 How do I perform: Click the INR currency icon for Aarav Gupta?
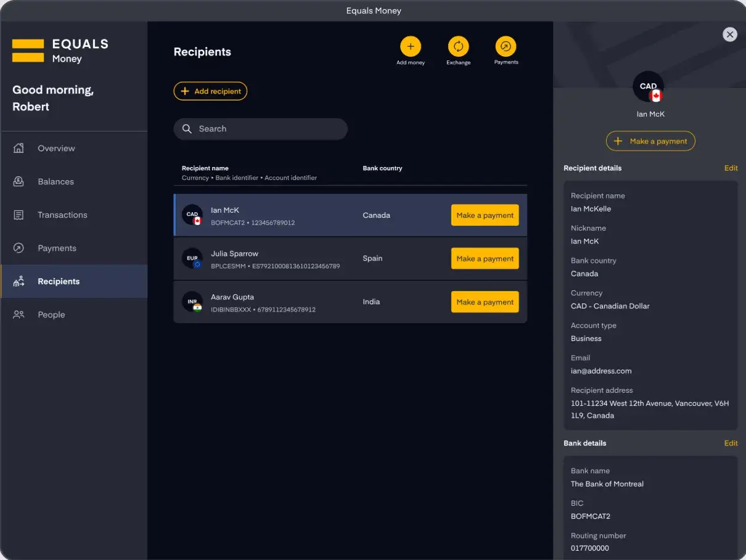pyautogui.click(x=192, y=302)
